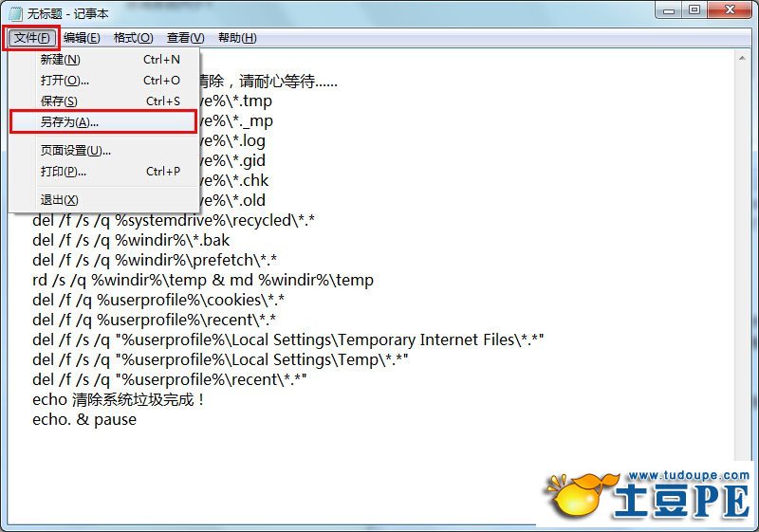The image size is (759, 532).
Task: Maximize the Notepad window
Action: pyautogui.click(x=694, y=10)
